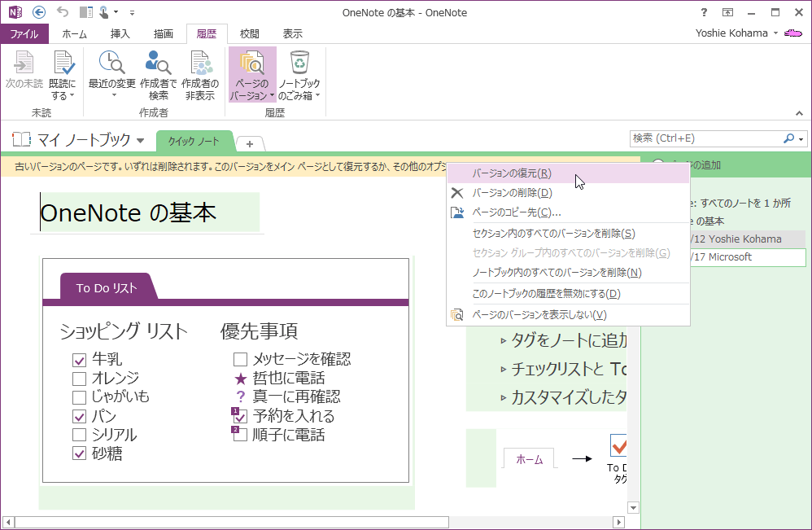Uncheck the 牛乳 checkbox
The height and width of the screenshot is (530, 812).
click(x=79, y=360)
